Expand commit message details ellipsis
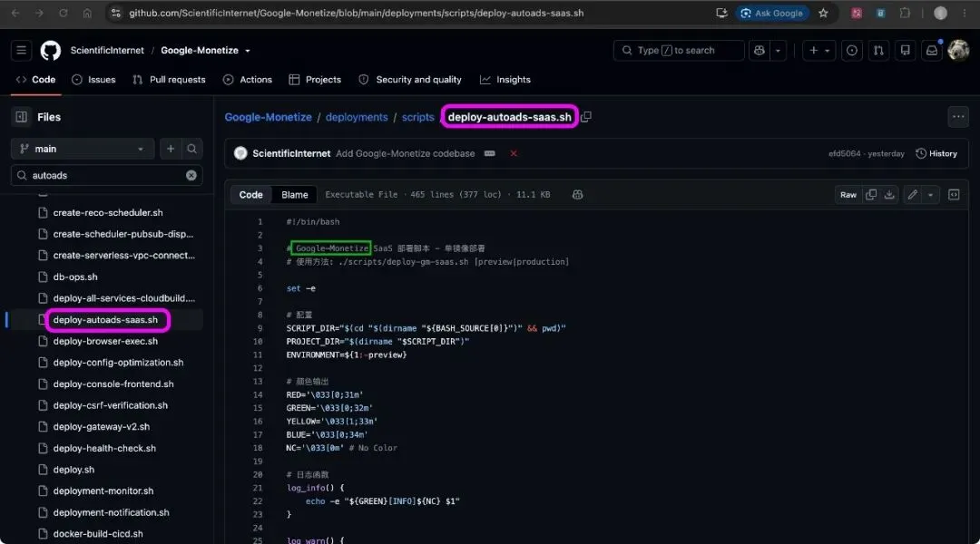 point(489,153)
